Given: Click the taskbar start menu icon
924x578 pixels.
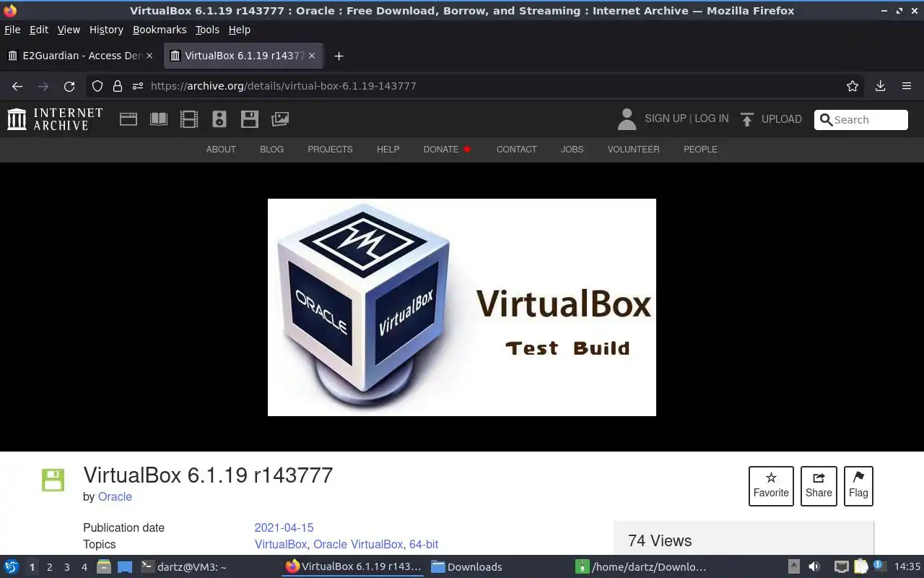Looking at the screenshot, I should (x=11, y=566).
